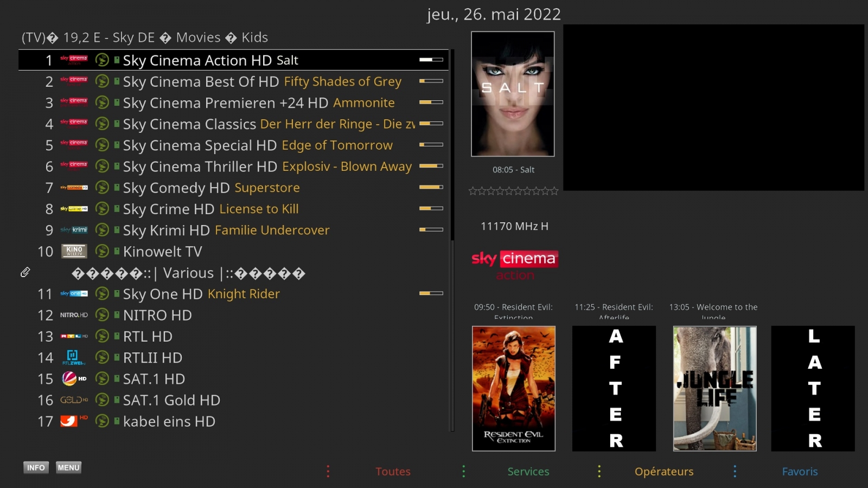The width and height of the screenshot is (868, 488).
Task: Open the blue Favoris tab
Action: coord(800,471)
